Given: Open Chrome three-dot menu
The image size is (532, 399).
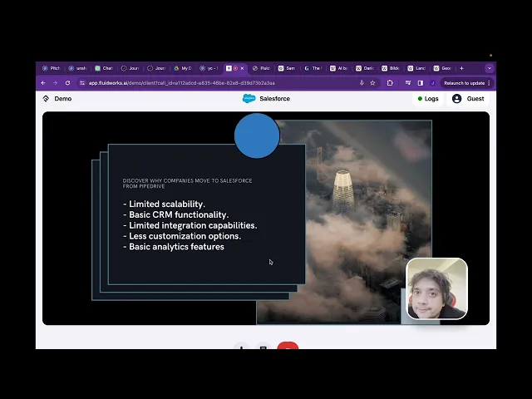Looking at the screenshot, I should pyautogui.click(x=489, y=83).
